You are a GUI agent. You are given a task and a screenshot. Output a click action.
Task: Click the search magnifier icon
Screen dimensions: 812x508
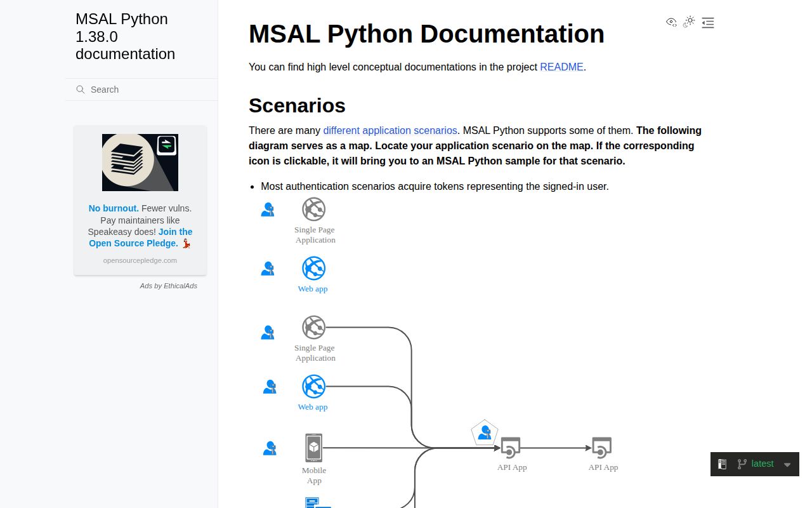tap(81, 90)
